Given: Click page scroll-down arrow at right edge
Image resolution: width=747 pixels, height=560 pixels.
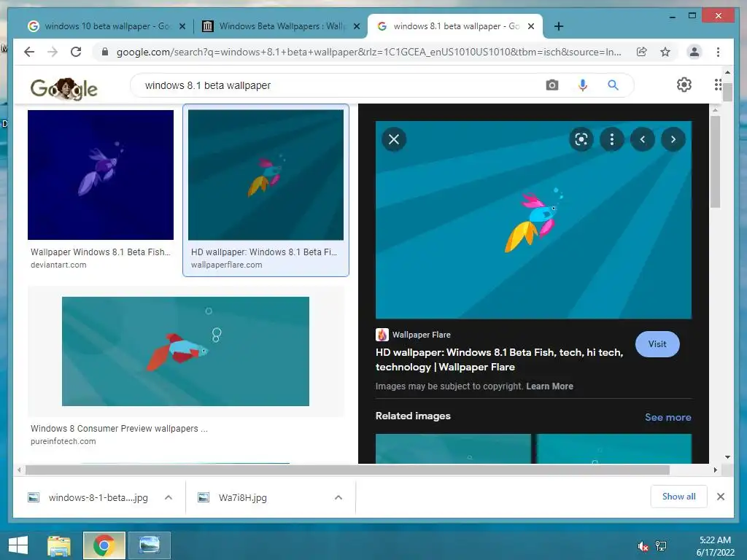Looking at the screenshot, I should click(727, 457).
